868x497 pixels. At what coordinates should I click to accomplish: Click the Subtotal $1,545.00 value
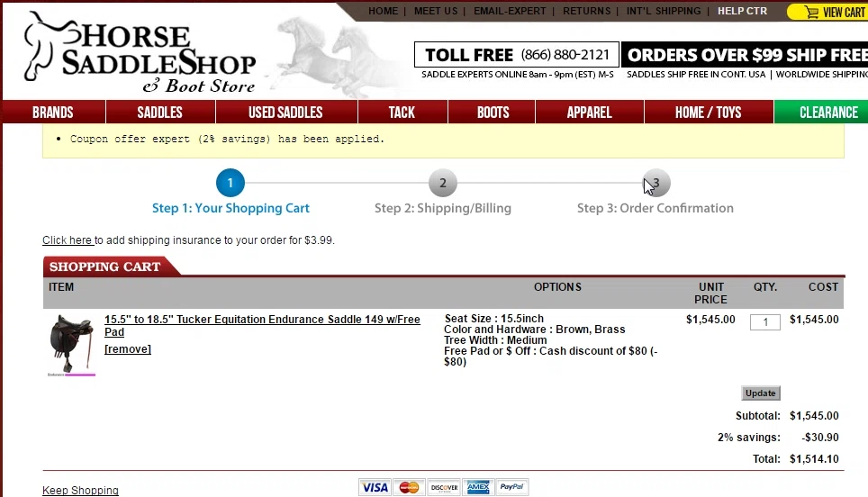814,416
